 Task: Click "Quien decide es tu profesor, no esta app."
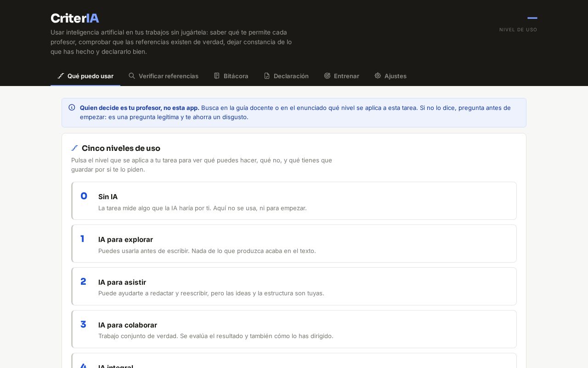click(140, 108)
